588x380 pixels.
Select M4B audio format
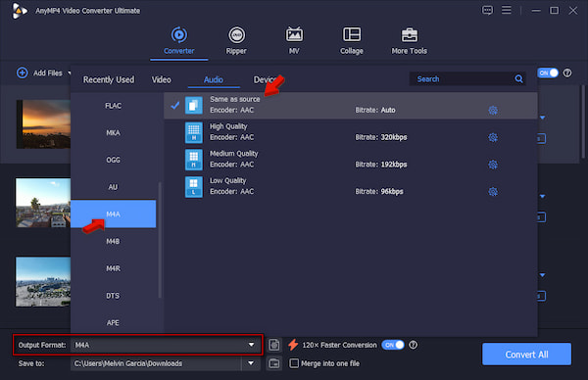pos(114,241)
